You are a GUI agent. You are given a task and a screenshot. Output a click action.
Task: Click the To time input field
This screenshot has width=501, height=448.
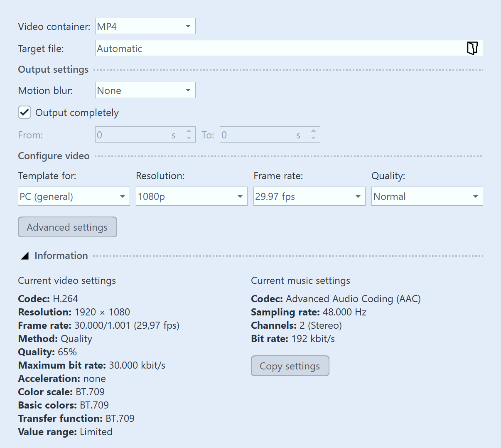[258, 135]
